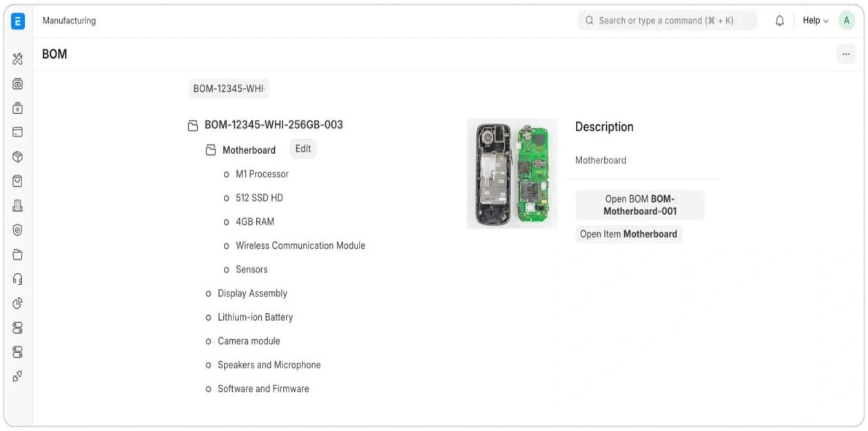868x431 pixels.
Task: Click the box package sidebar icon
Action: point(18,157)
